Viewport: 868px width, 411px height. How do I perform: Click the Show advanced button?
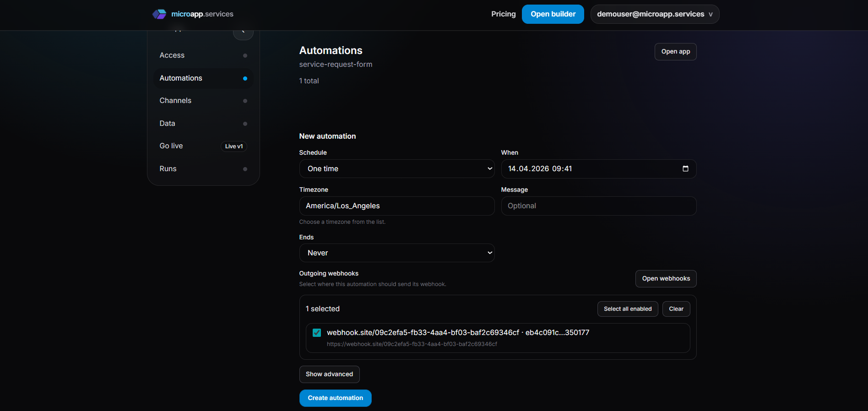(329, 374)
